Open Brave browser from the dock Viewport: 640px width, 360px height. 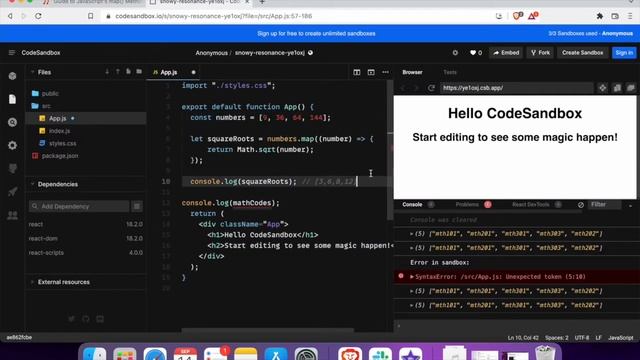tap(350, 353)
